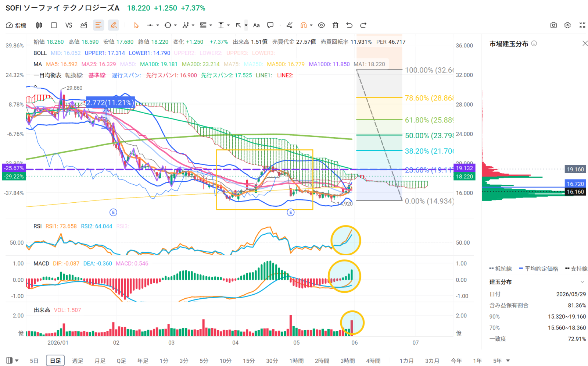Take a chart screenshot with camera icon
Viewport: 588px width, 366px height.
[x=553, y=25]
